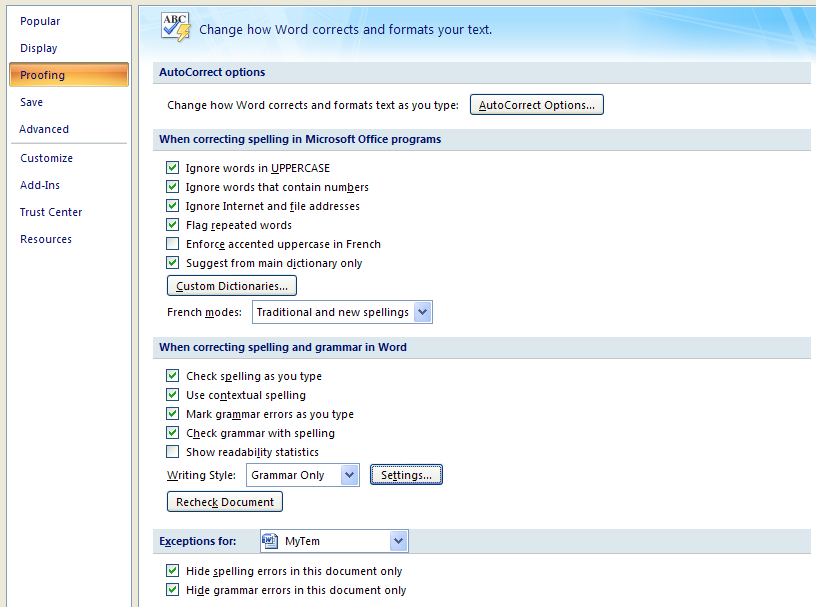Open the Resources category
The height and width of the screenshot is (607, 816).
(x=46, y=239)
